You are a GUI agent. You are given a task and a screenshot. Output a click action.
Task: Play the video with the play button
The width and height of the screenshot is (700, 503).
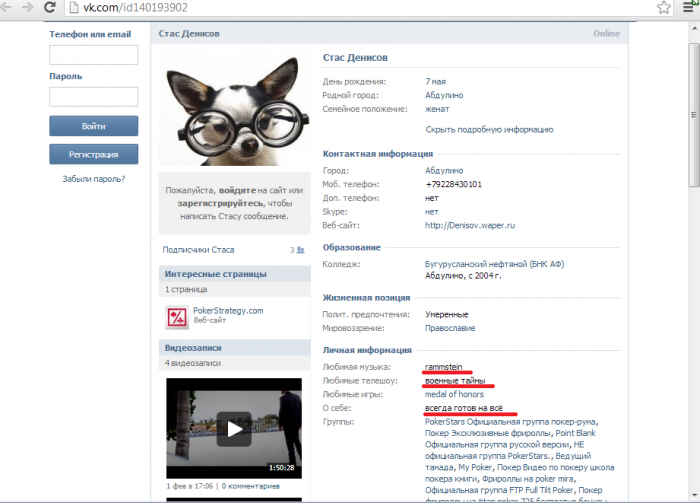[234, 429]
